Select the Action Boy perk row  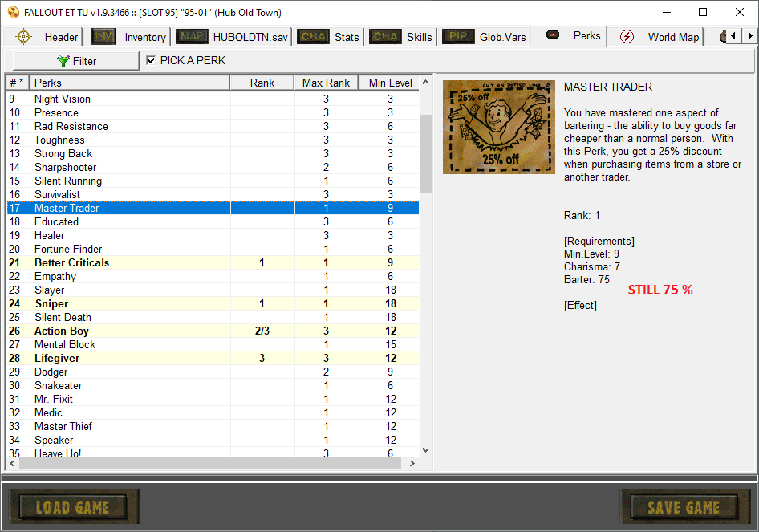[213, 331]
